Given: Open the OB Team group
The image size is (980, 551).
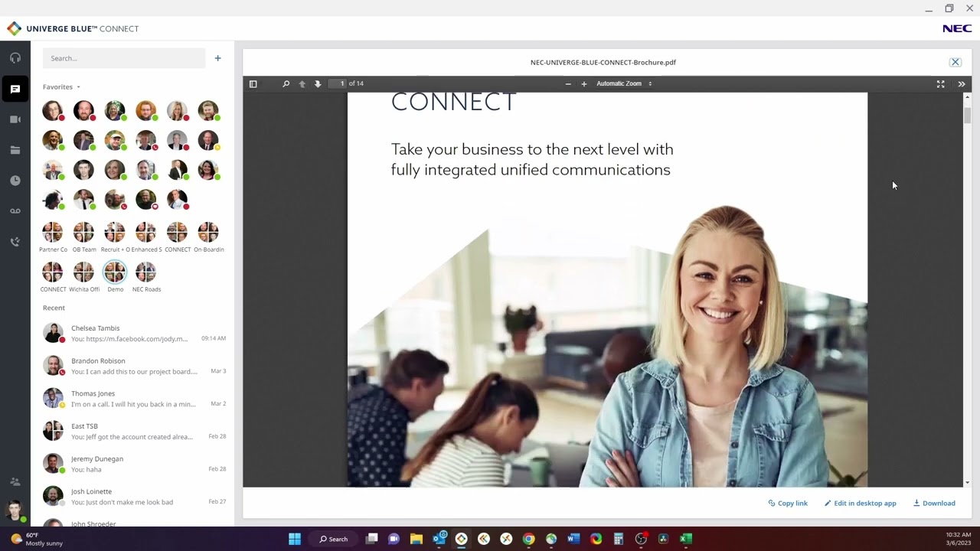Looking at the screenshot, I should point(84,236).
